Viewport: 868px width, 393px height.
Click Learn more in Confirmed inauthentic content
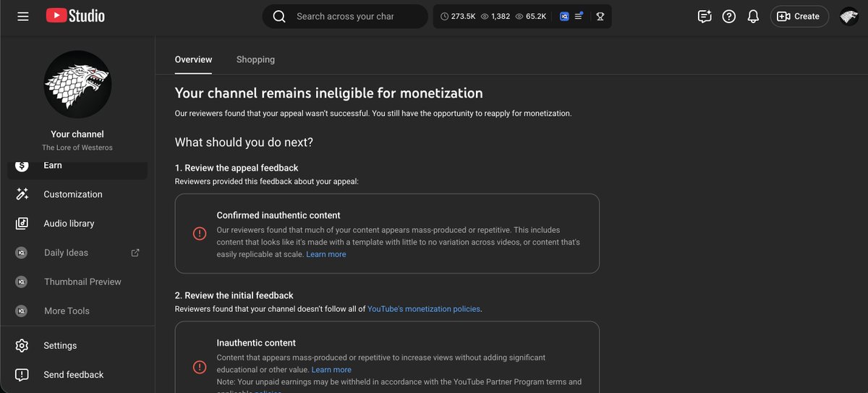(x=326, y=254)
